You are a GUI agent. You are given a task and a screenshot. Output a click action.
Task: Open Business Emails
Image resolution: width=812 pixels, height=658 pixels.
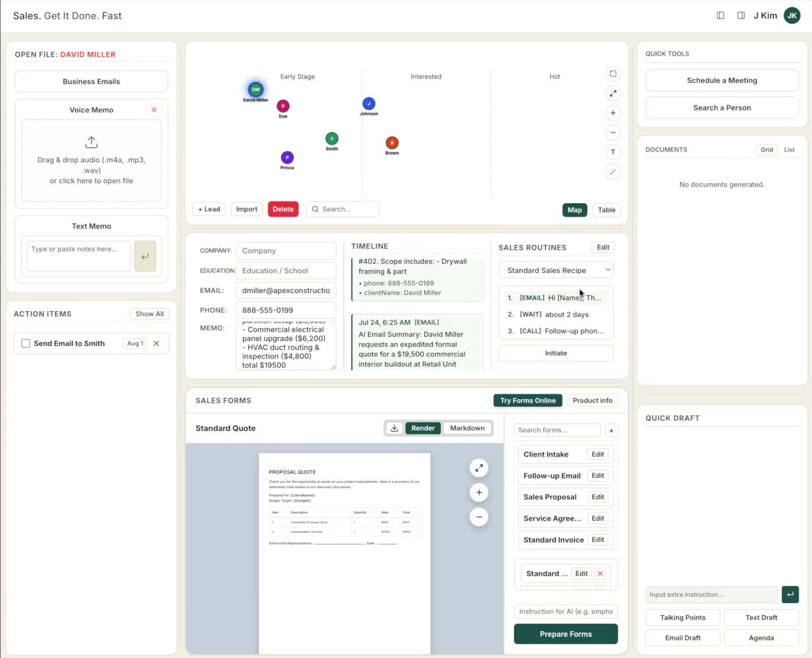pyautogui.click(x=92, y=81)
